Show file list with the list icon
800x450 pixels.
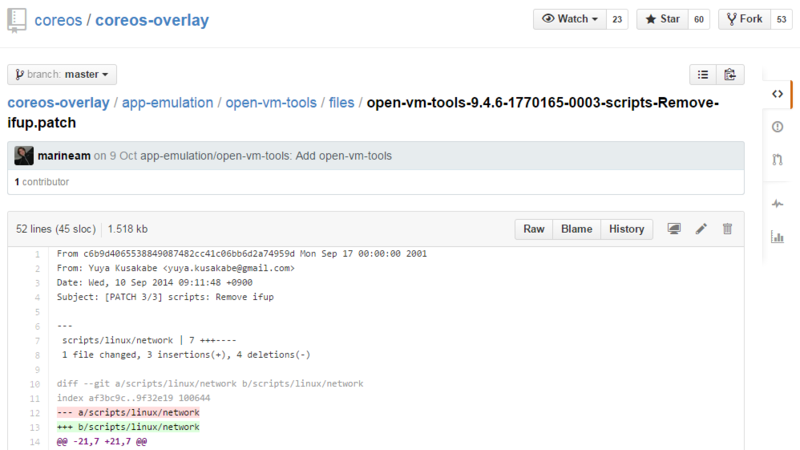(x=703, y=74)
